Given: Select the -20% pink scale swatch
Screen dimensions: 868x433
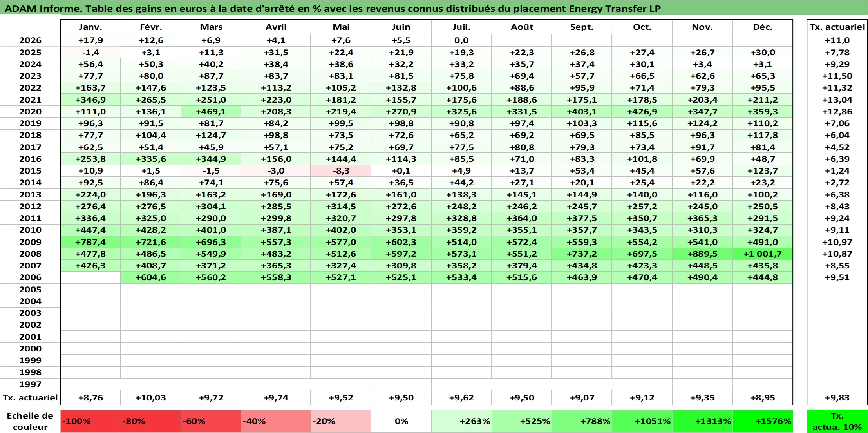Looking at the screenshot, I should (x=341, y=421).
